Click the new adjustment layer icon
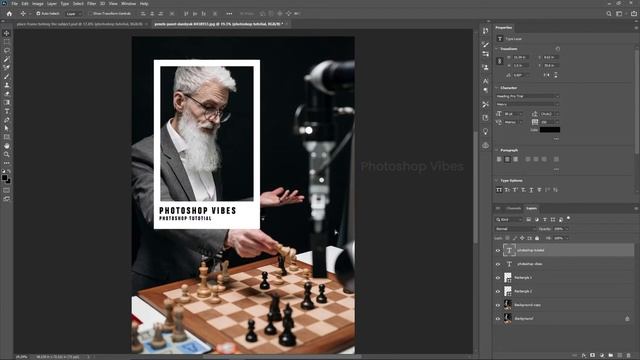The image size is (640, 360). pyautogui.click(x=602, y=356)
